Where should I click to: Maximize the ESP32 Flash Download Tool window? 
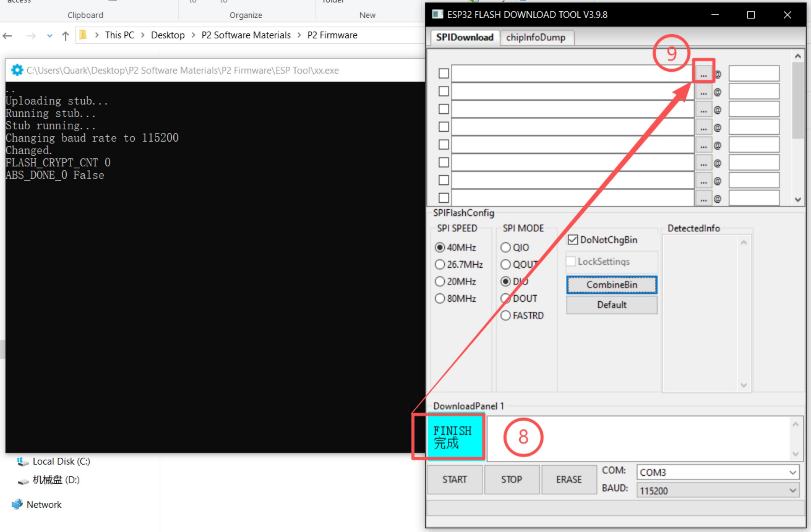coord(751,15)
